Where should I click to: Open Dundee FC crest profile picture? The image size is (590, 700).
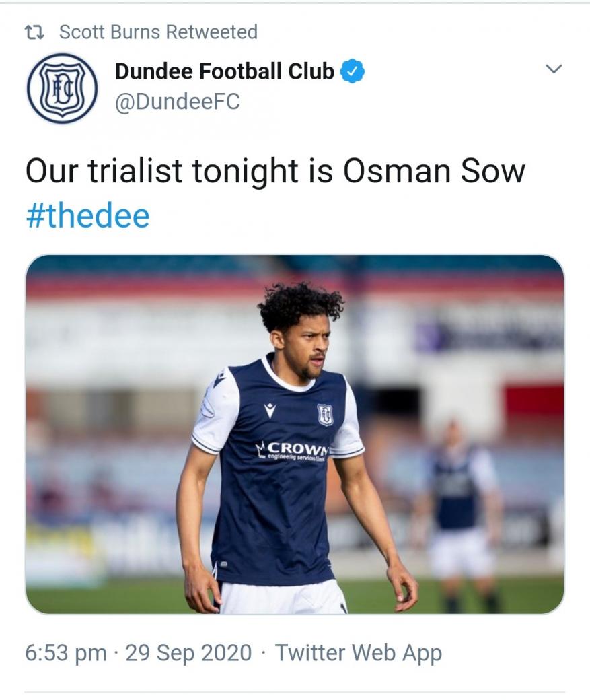(x=62, y=87)
